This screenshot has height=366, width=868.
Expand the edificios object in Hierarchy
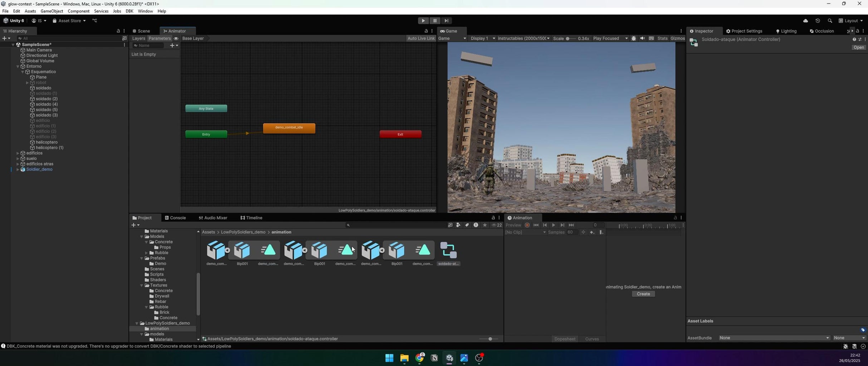coord(18,153)
